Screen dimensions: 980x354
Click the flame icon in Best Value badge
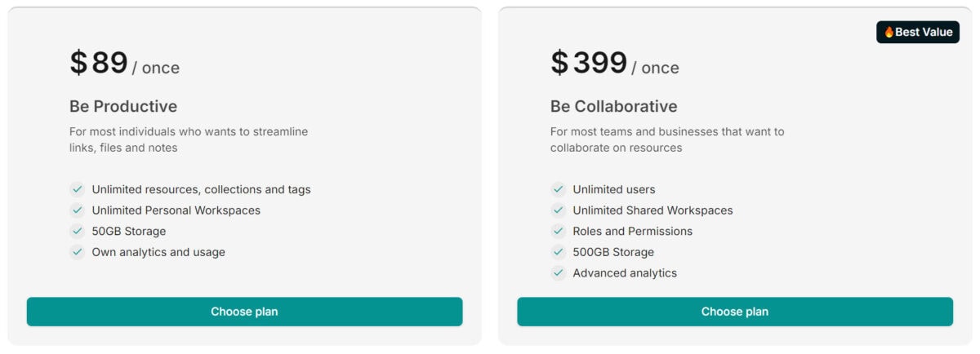(889, 33)
